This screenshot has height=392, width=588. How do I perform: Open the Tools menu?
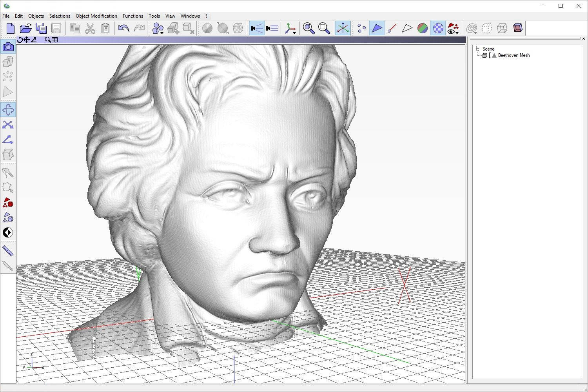point(154,16)
